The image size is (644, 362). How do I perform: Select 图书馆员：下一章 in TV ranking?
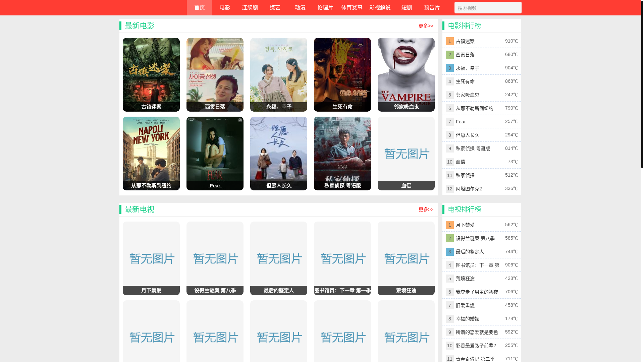[477, 265]
